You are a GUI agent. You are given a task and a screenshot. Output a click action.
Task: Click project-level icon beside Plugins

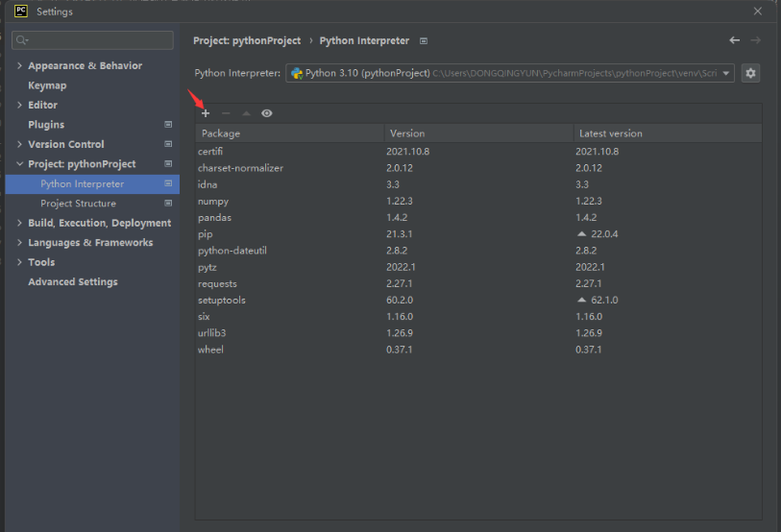(x=168, y=125)
